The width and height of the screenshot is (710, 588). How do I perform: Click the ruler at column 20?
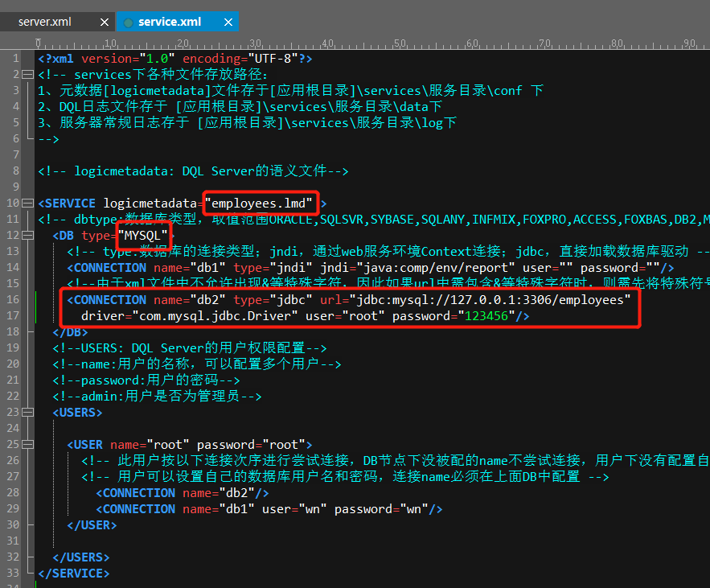(x=181, y=43)
